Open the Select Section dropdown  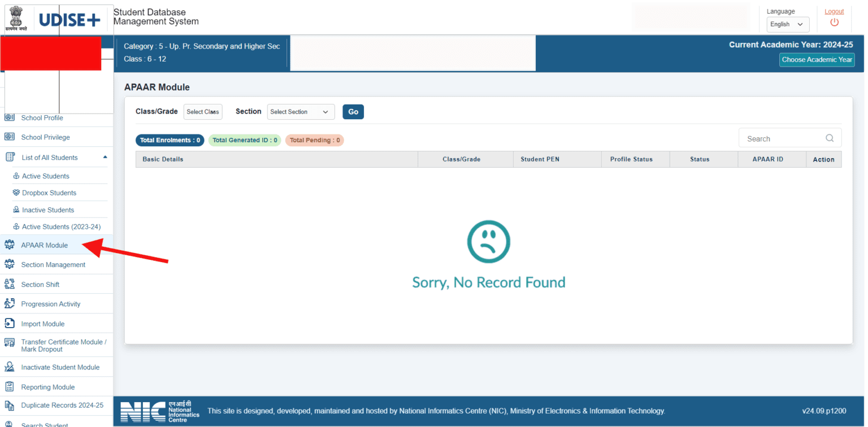click(x=301, y=112)
